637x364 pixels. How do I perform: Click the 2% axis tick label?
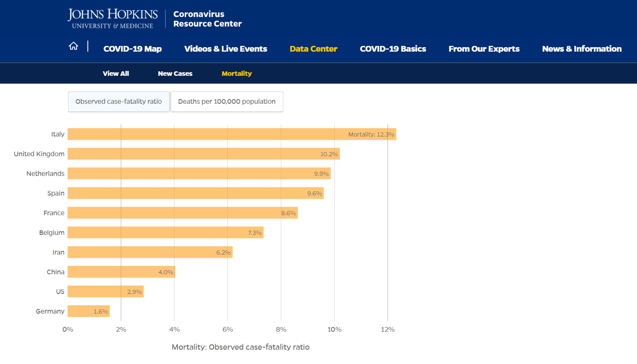click(x=121, y=329)
